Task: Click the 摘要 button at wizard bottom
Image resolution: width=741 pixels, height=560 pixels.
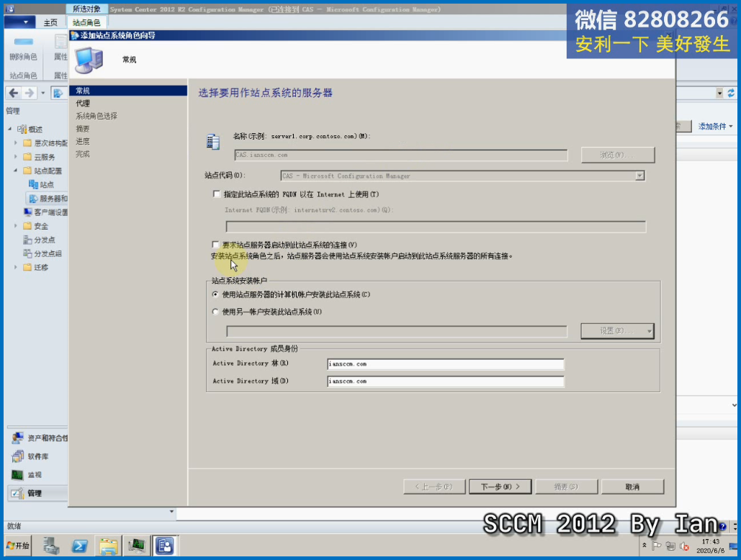Action: [566, 487]
